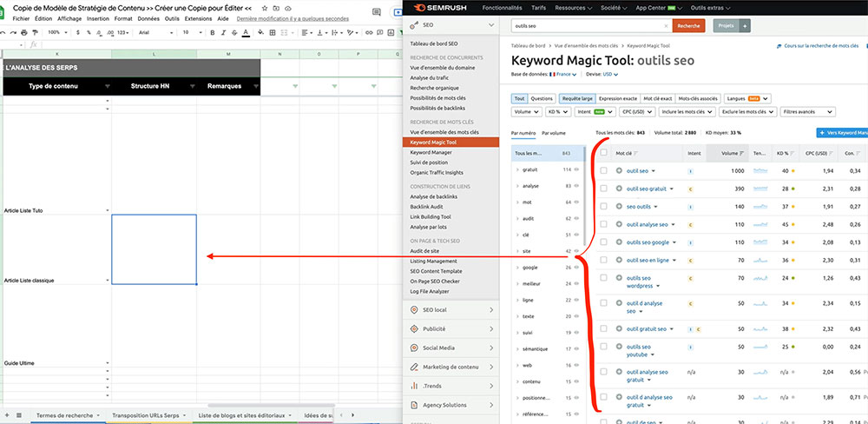The height and width of the screenshot is (424, 868).
Task: Open the KD % filter dropdown
Action: pyautogui.click(x=558, y=112)
